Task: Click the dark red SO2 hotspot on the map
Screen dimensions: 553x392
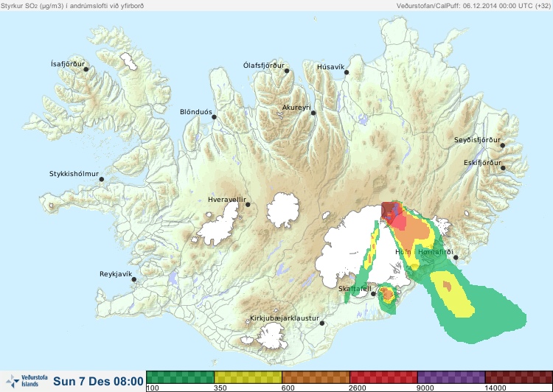Action: coord(389,209)
